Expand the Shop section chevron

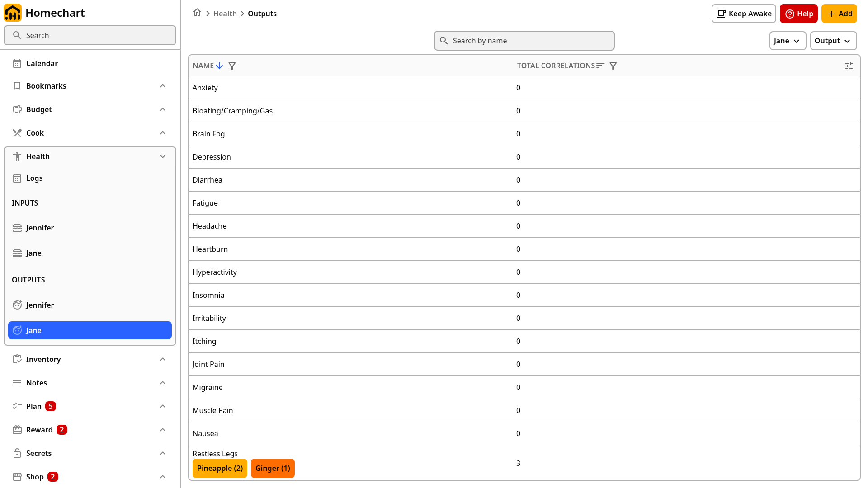pos(163,477)
